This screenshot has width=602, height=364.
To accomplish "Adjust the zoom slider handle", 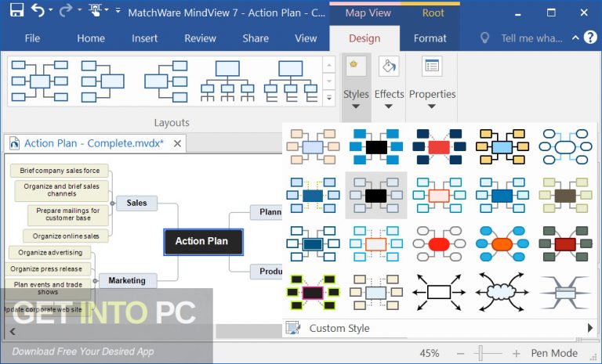I will [480, 353].
